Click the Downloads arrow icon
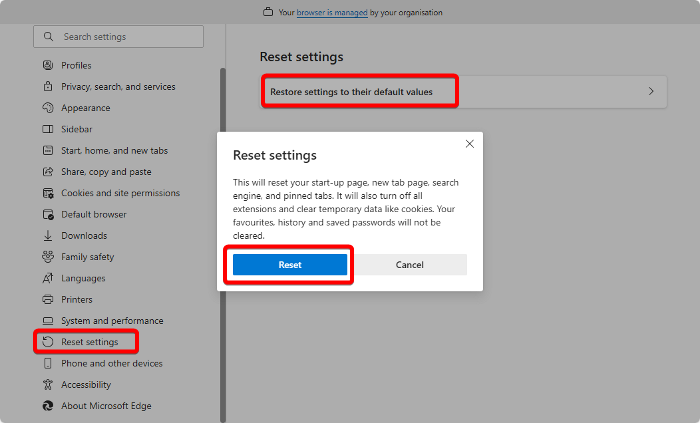The width and height of the screenshot is (700, 423). 48,236
